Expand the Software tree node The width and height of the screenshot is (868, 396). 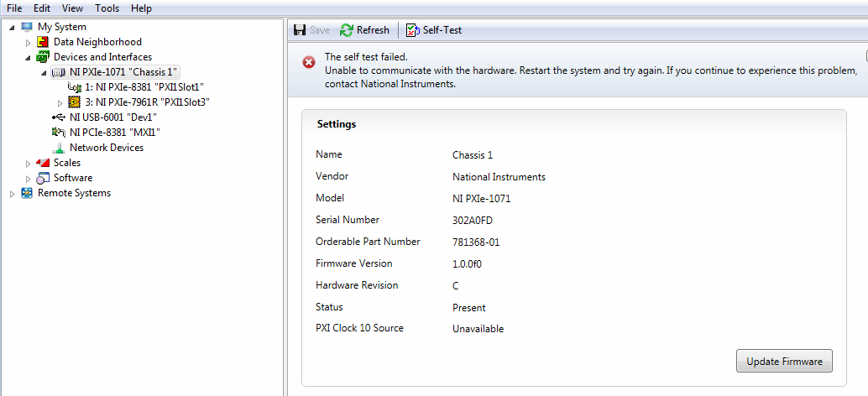pyautogui.click(x=29, y=178)
